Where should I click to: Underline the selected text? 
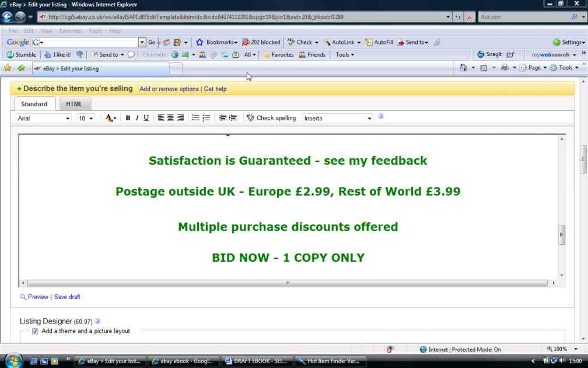coord(146,118)
